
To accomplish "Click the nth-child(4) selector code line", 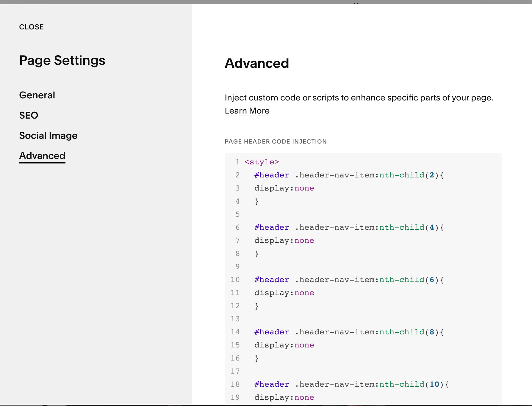I will pyautogui.click(x=349, y=227).
